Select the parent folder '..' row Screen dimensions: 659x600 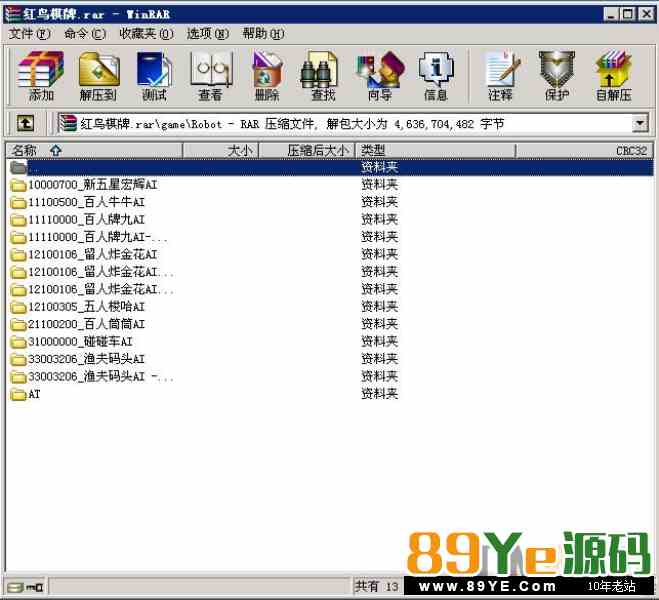[330, 168]
